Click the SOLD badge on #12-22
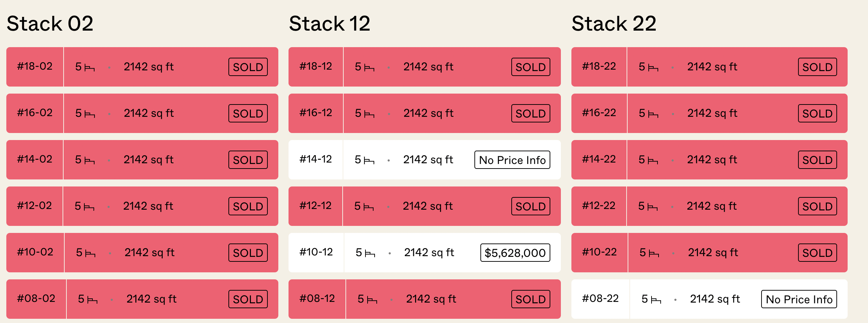868x323 pixels. pyautogui.click(x=817, y=206)
